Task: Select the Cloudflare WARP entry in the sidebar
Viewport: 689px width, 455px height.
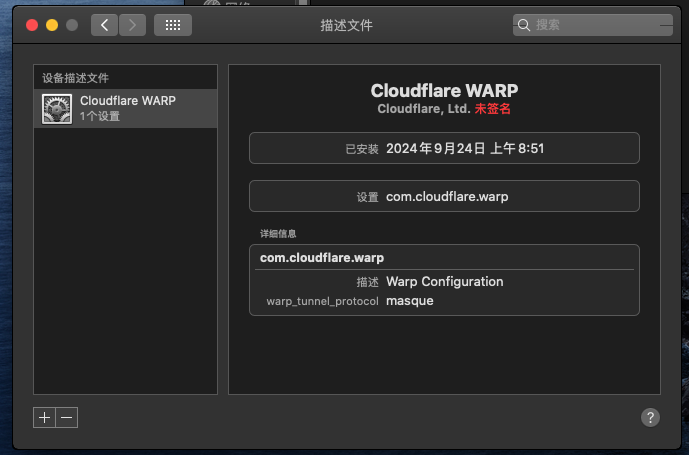Action: pos(126,108)
